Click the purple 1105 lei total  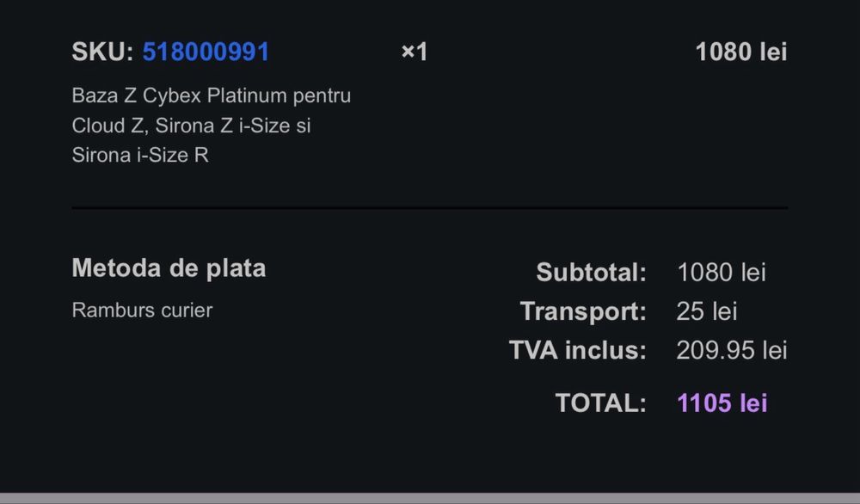(x=722, y=403)
